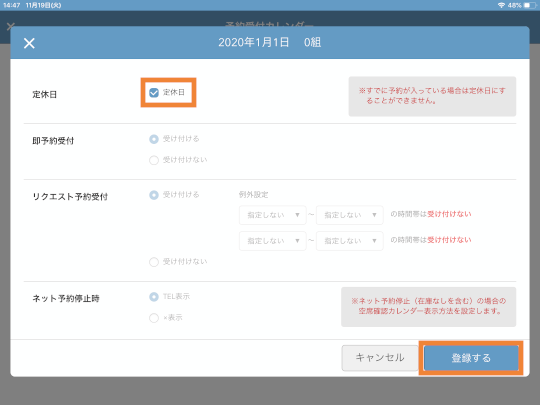
Task: Select 受け付けない under 即予約受付
Action: pos(154,160)
